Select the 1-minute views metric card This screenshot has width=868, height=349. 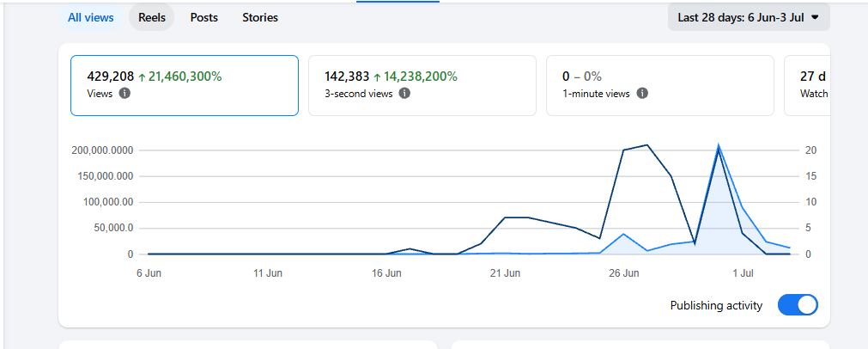[660, 85]
